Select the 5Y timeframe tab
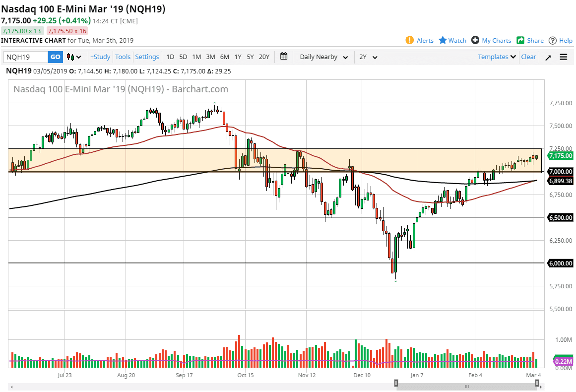576x392 pixels. click(250, 57)
